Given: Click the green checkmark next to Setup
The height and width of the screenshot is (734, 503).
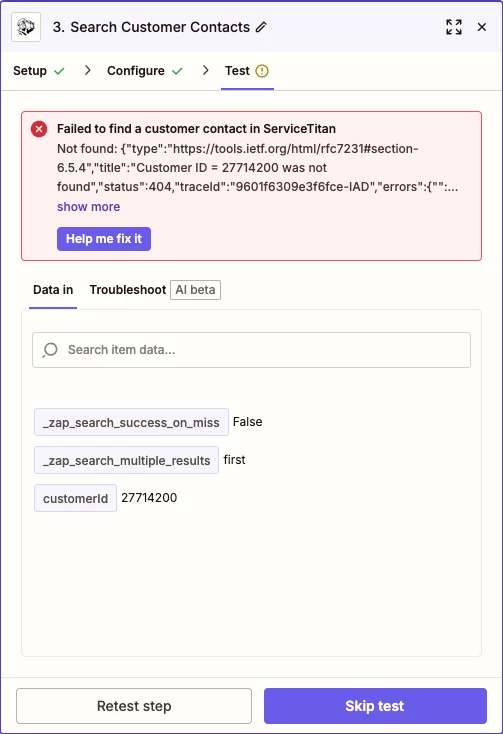Looking at the screenshot, I should [59, 71].
